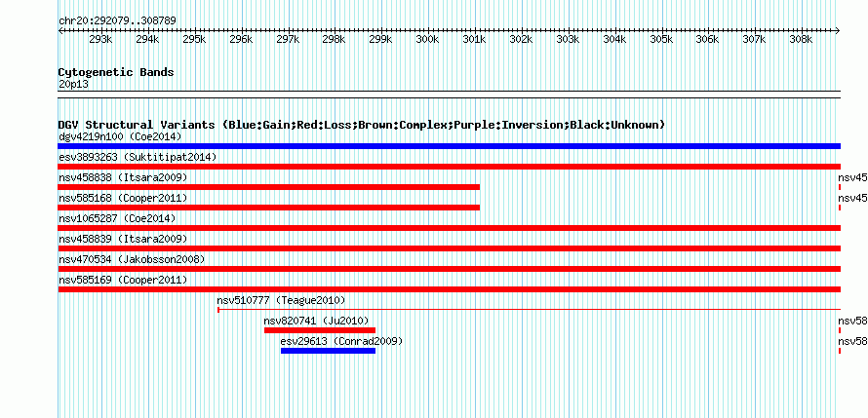Click the right arrowhead of the ruler
868x418 pixels.
click(x=838, y=30)
